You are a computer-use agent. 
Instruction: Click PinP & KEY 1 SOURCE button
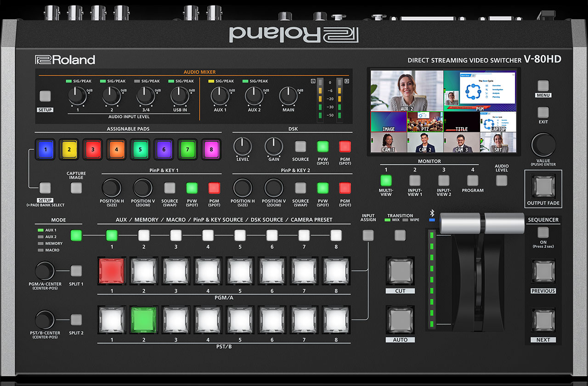pyautogui.click(x=170, y=188)
